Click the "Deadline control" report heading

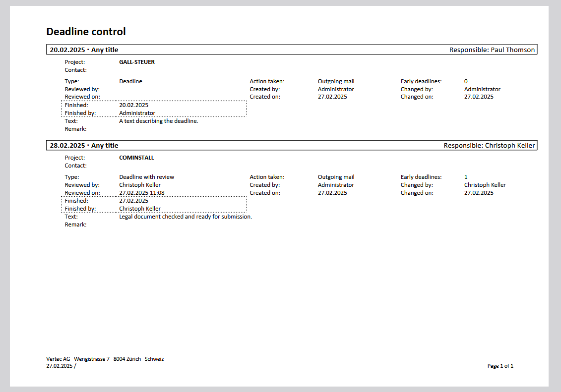86,32
